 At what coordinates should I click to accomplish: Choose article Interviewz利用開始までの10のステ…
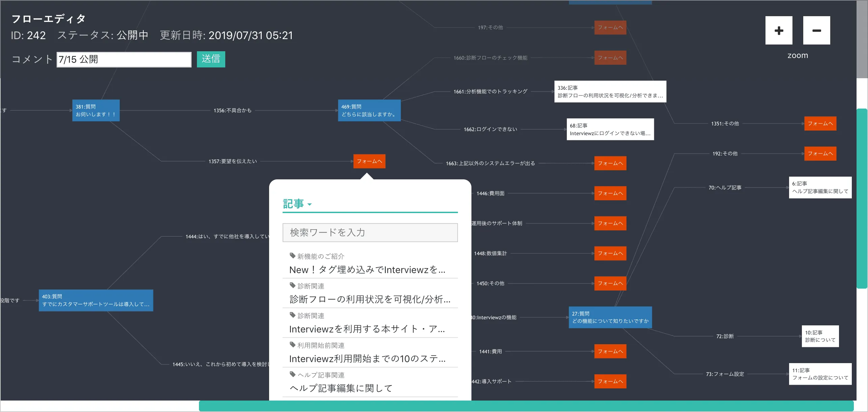point(367,358)
